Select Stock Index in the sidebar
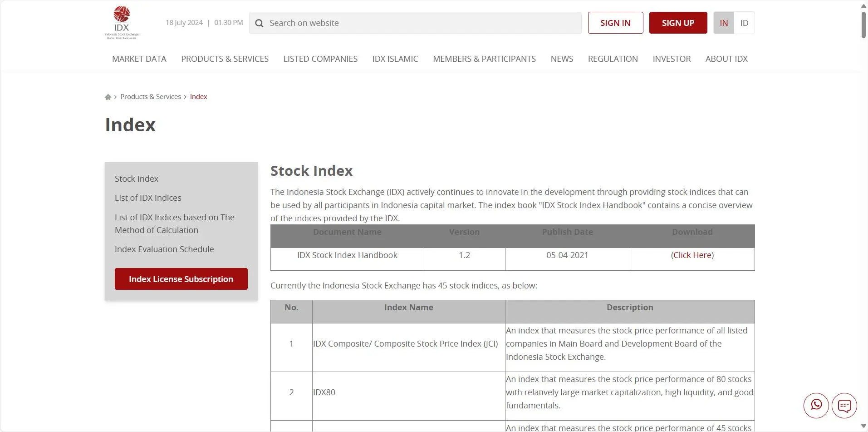 pos(137,179)
